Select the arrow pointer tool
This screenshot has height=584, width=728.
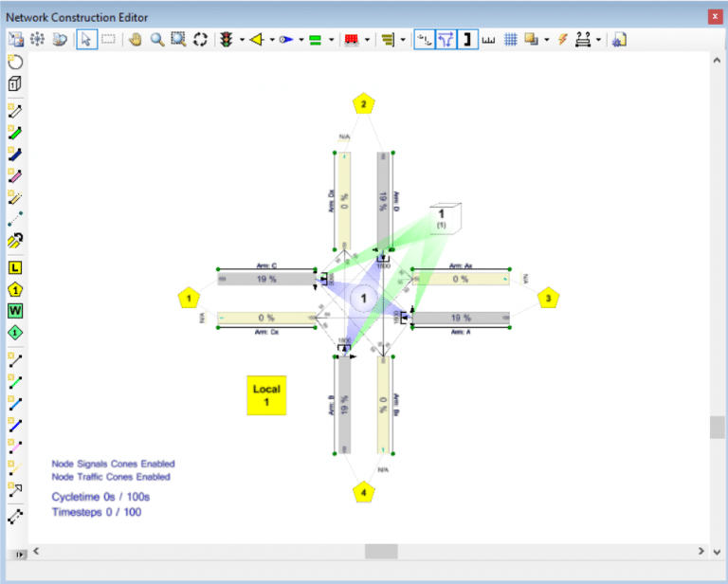[x=86, y=40]
